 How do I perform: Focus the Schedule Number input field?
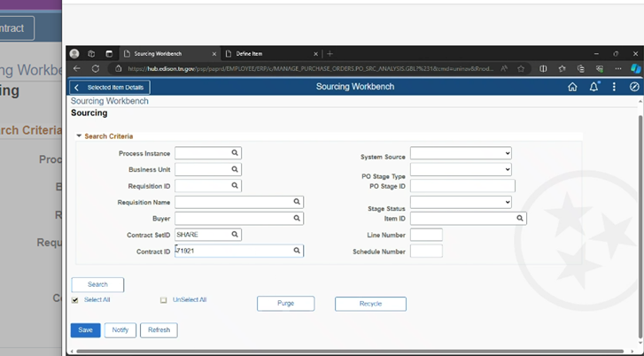click(426, 251)
